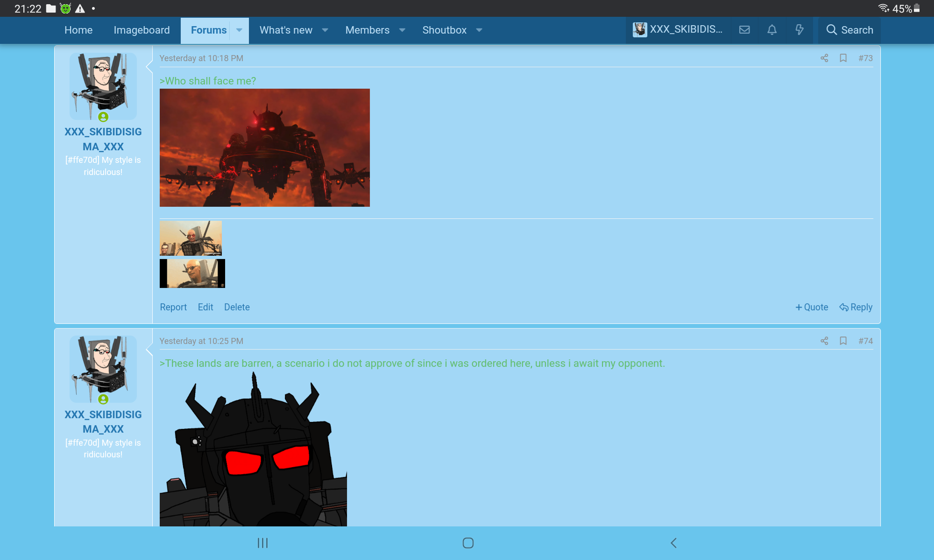934x560 pixels.
Task: Expand the Members dropdown arrow
Action: pos(402,30)
